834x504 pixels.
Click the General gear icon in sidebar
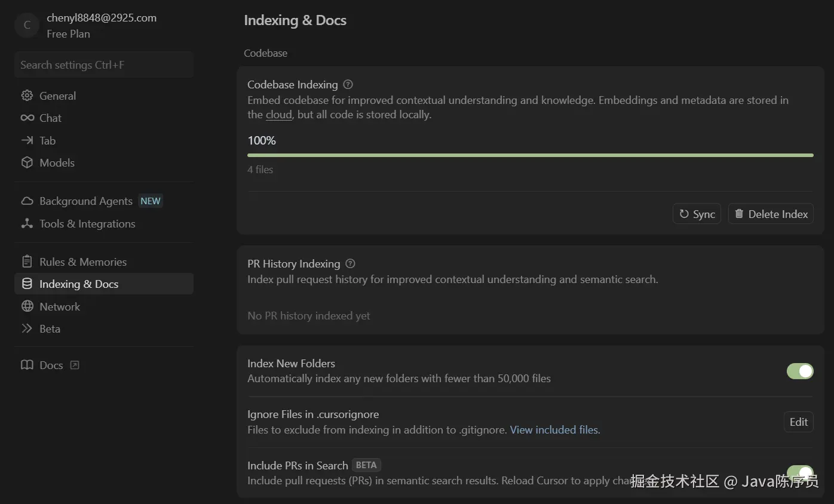coord(27,96)
